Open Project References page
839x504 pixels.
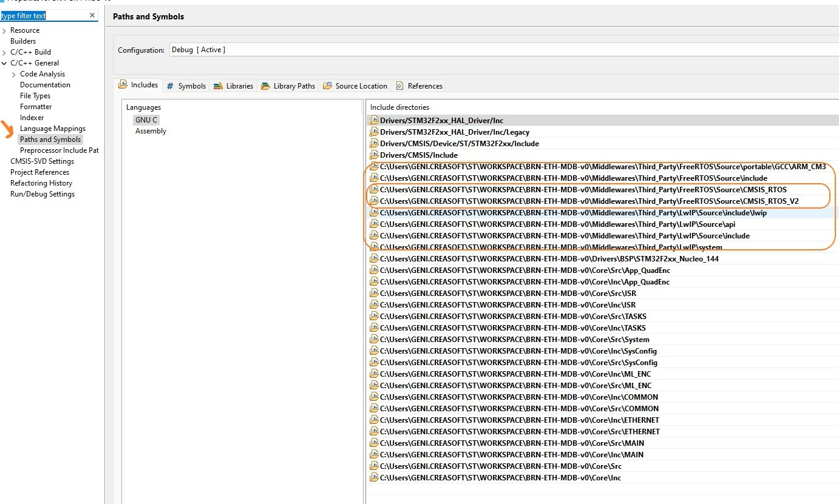click(x=39, y=172)
